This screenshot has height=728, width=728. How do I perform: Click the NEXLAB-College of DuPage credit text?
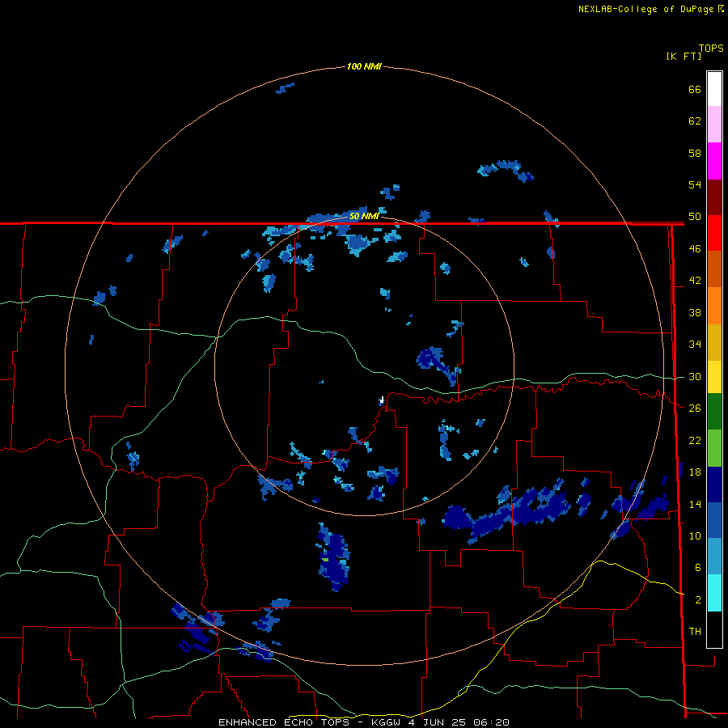(645, 9)
